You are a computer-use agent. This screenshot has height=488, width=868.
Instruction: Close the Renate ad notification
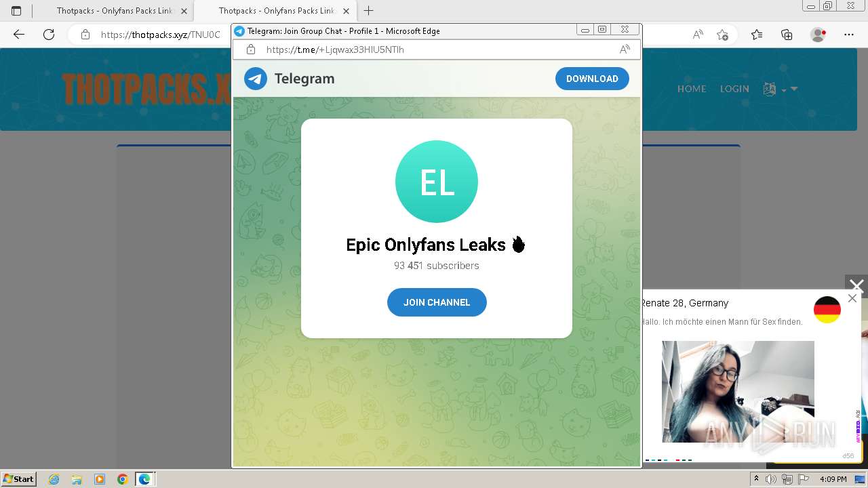852,298
